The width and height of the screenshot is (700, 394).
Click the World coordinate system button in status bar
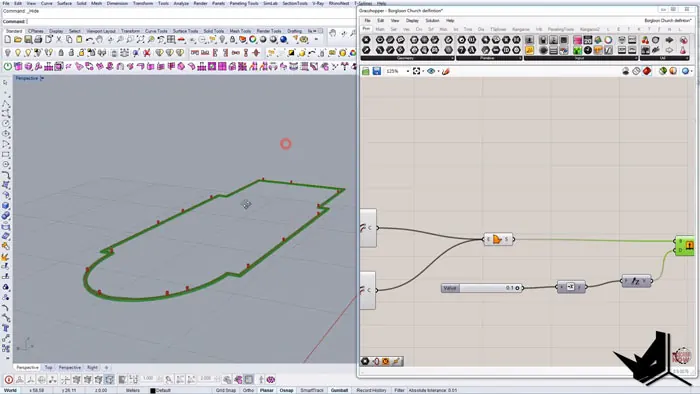(x=10, y=390)
